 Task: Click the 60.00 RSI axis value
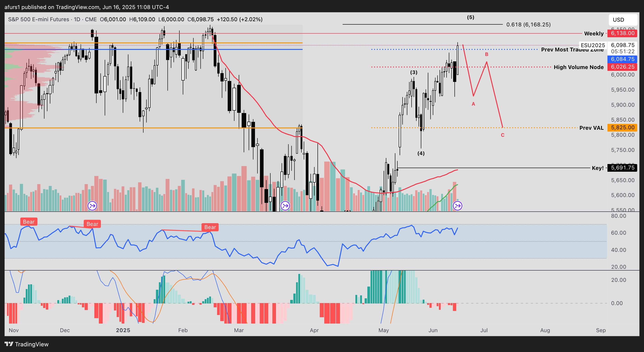pos(619,233)
